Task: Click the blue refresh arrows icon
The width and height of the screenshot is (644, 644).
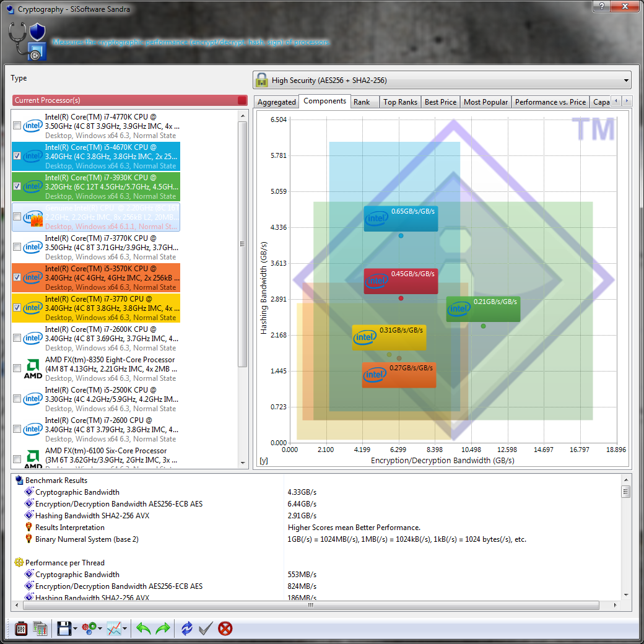Action: (186, 629)
